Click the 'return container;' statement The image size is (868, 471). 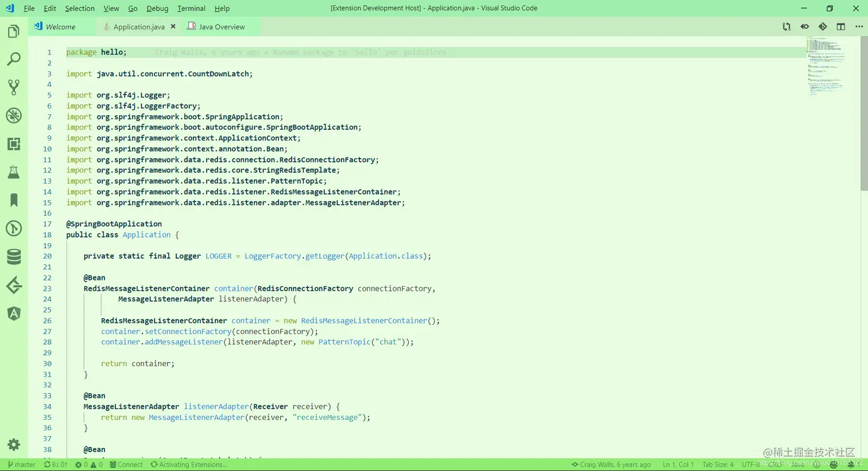click(x=138, y=364)
